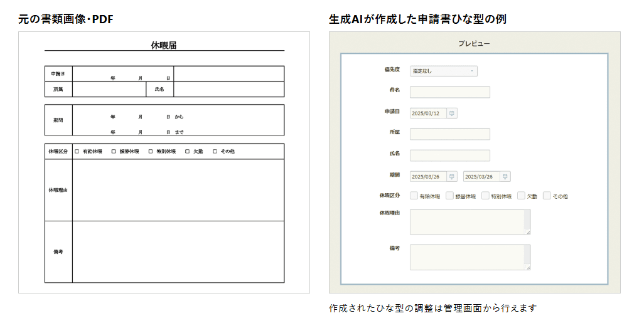Click the 所属 input field in preview
Viewport: 644px width, 333px height.
pyautogui.click(x=449, y=134)
